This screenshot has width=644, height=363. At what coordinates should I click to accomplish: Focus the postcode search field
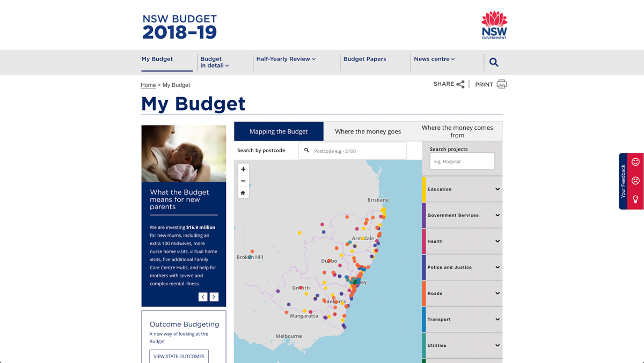pos(353,151)
